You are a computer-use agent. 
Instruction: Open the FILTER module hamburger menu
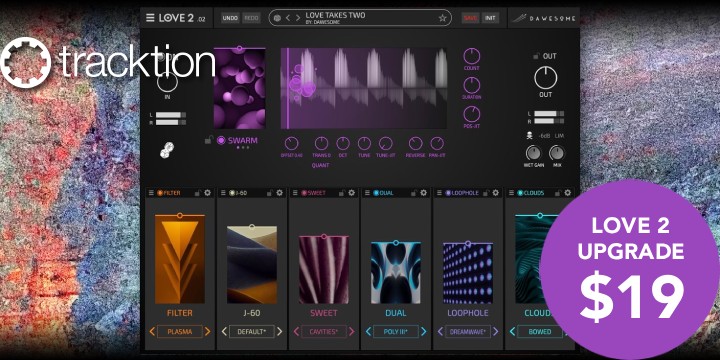pyautogui.click(x=151, y=193)
